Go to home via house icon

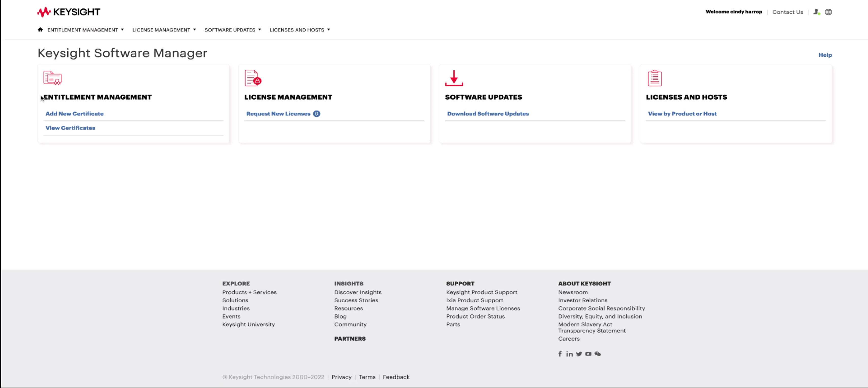[x=40, y=30]
